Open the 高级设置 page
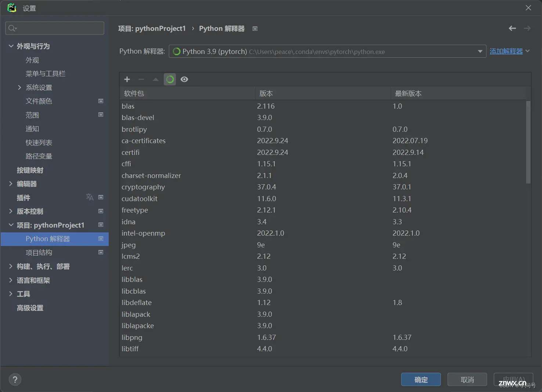Screen dimensions: 542x392 30,308
